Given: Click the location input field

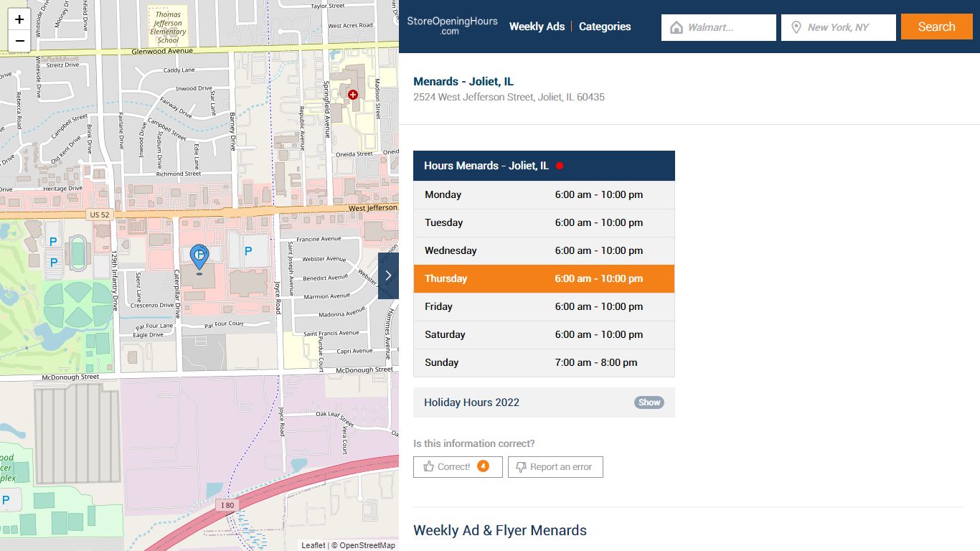Looking at the screenshot, I should pyautogui.click(x=839, y=27).
